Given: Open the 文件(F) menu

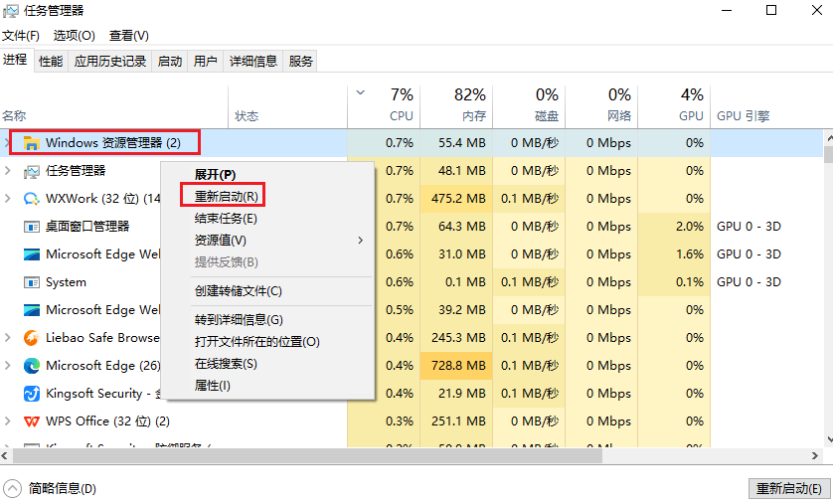Looking at the screenshot, I should (20, 36).
